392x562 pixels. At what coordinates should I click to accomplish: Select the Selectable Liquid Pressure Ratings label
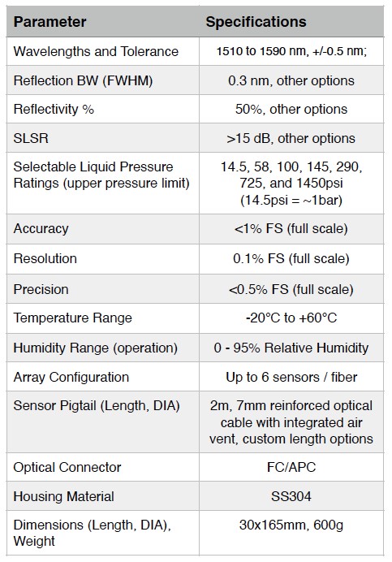(101, 175)
